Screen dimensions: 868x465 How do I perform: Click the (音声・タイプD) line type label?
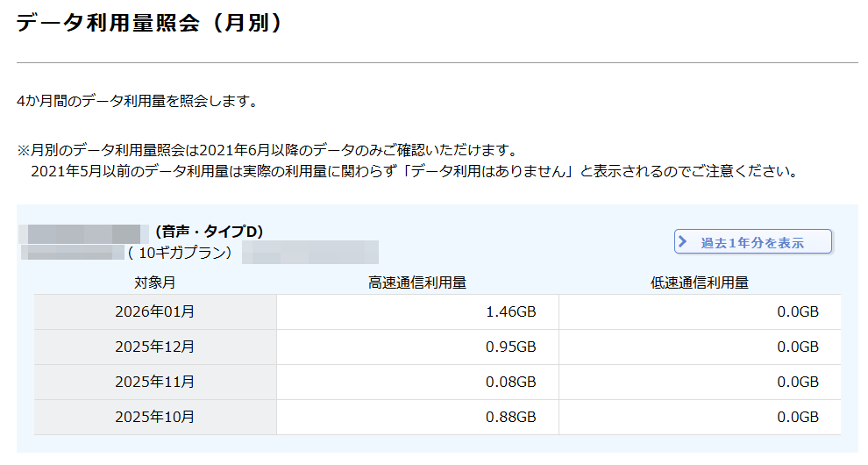[x=209, y=232]
